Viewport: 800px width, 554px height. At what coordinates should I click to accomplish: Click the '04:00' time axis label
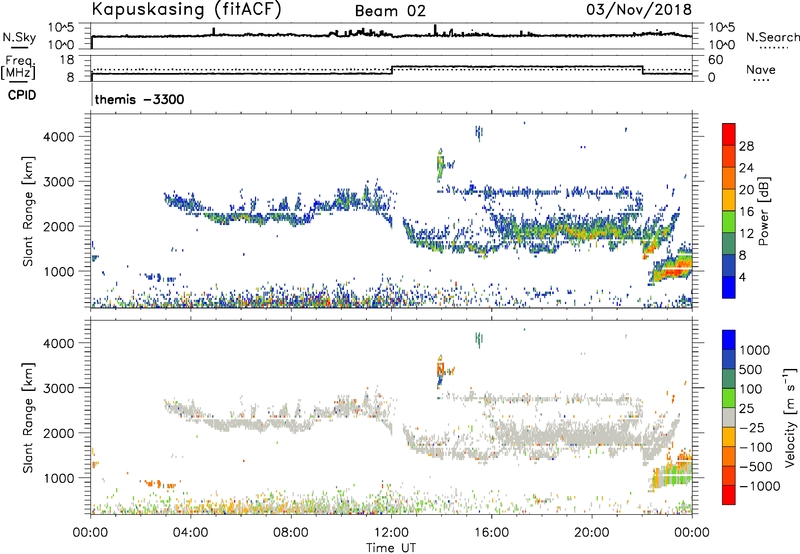(191, 533)
